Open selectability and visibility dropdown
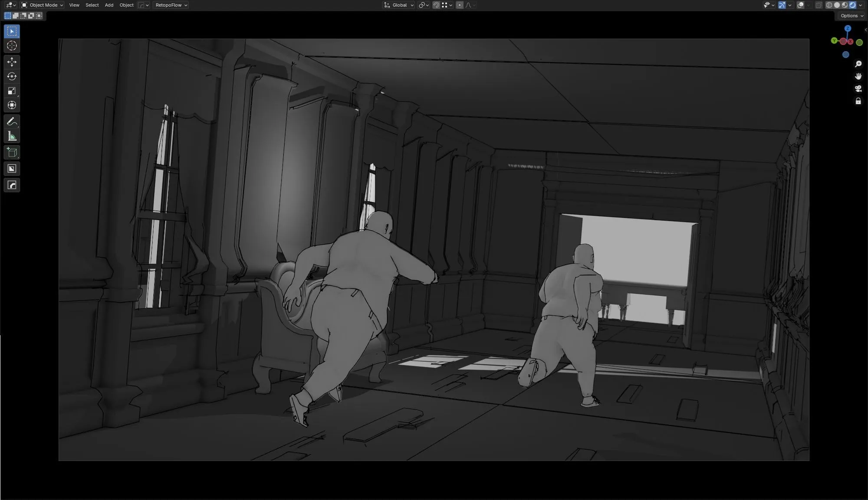 (769, 5)
